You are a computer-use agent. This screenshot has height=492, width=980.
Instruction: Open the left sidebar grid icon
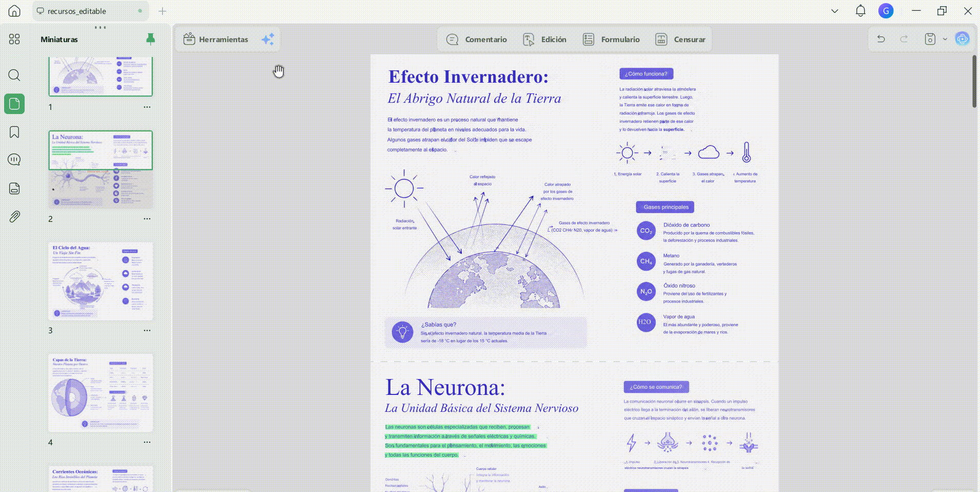tap(14, 39)
